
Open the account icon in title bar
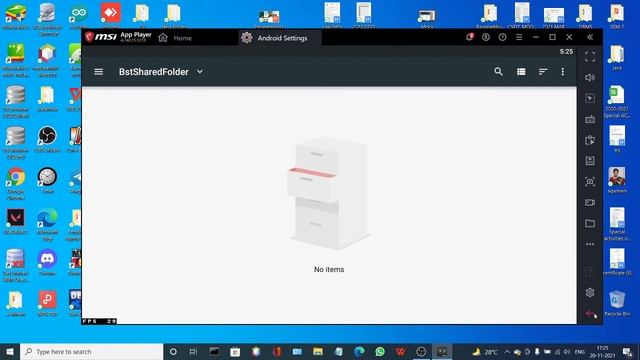point(486,37)
